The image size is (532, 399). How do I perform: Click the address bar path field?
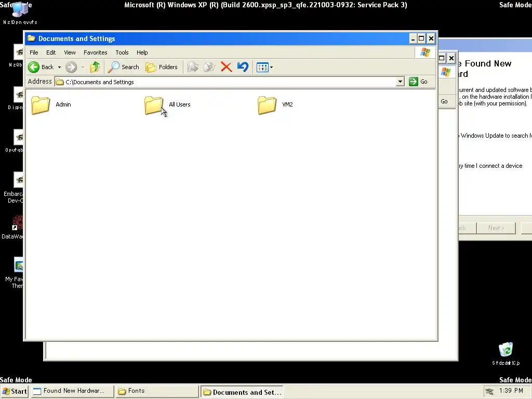(x=225, y=82)
